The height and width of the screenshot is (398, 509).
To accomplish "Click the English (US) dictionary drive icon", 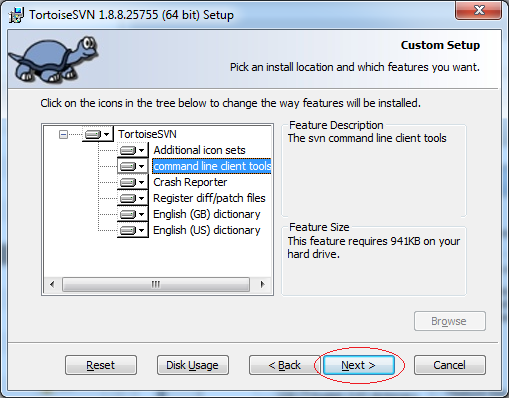I will (133, 230).
